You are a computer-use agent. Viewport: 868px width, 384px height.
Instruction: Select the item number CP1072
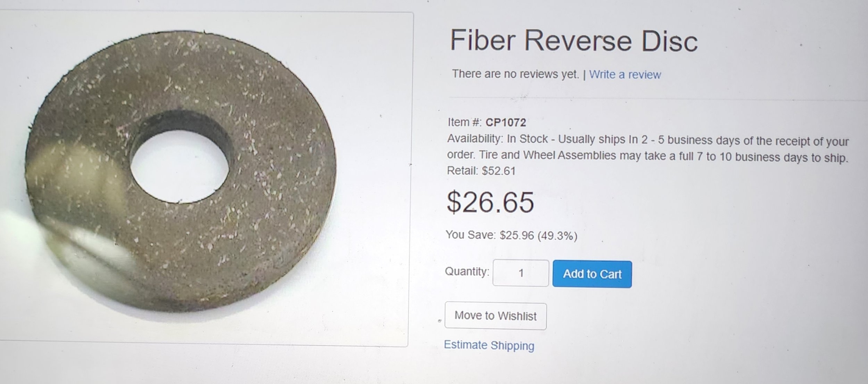506,122
